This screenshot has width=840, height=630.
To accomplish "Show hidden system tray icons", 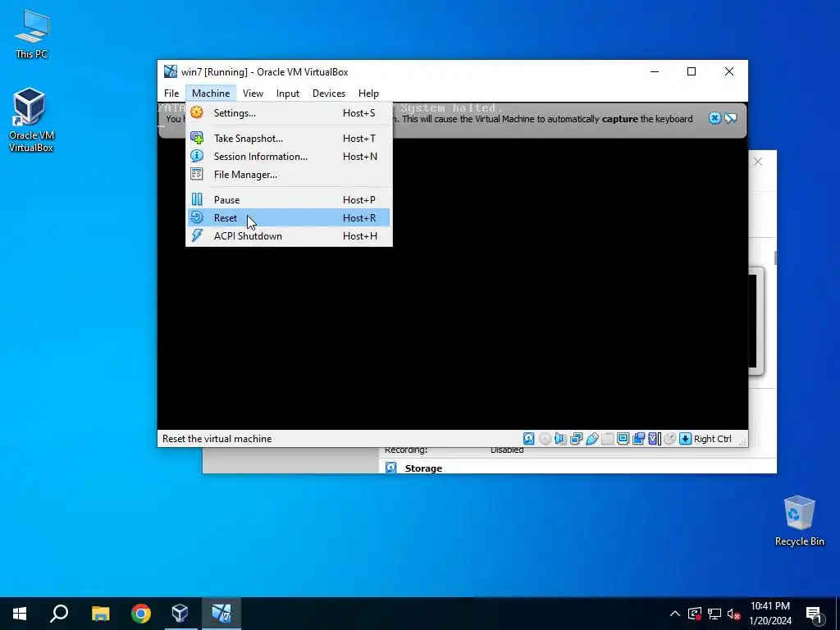I will (x=675, y=614).
